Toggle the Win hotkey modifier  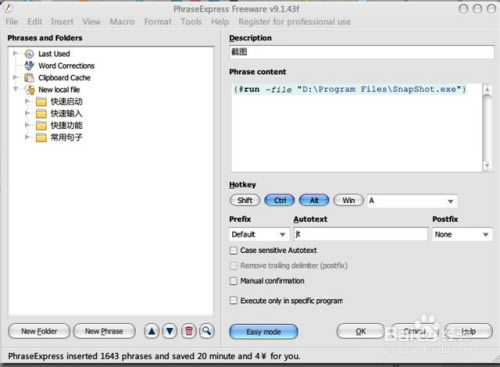349,200
